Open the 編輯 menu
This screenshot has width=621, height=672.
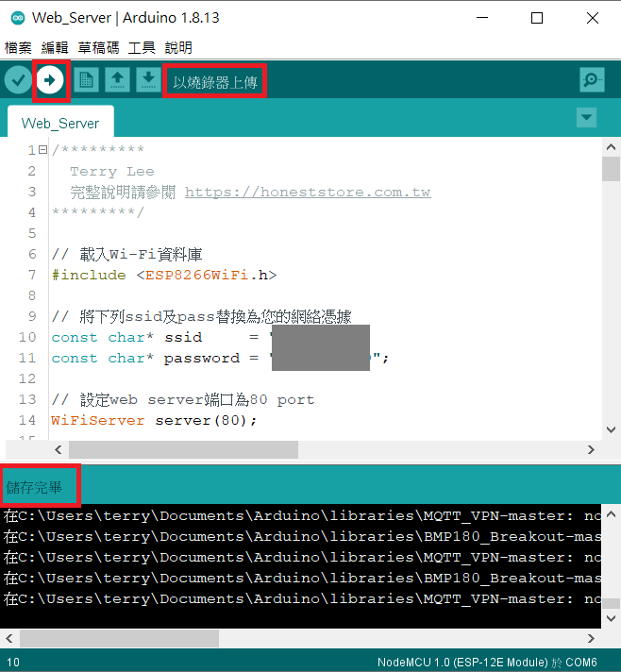[x=56, y=47]
